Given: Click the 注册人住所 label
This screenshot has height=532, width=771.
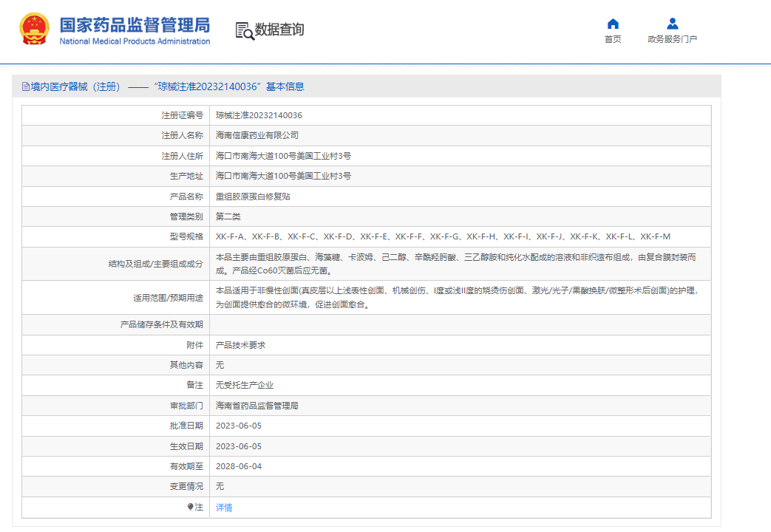Looking at the screenshot, I should click(x=183, y=156).
